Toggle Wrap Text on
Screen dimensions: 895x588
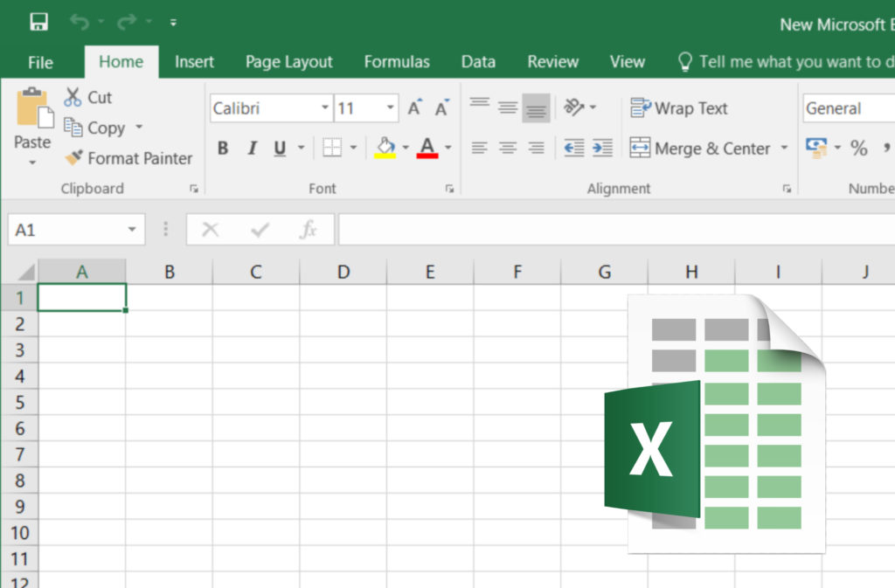pos(679,108)
